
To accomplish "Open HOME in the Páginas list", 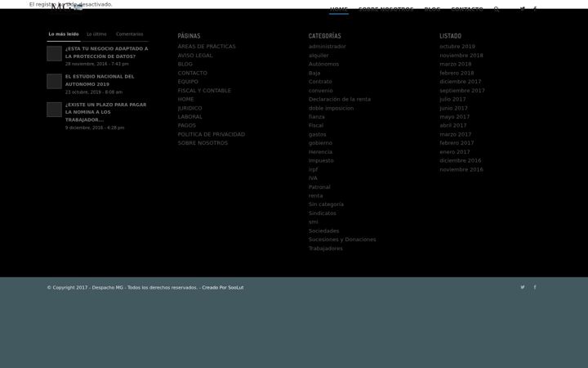I will pyautogui.click(x=185, y=100).
